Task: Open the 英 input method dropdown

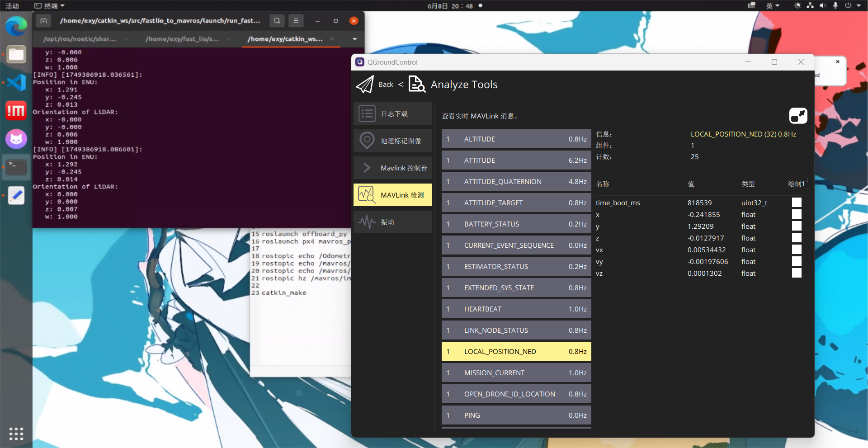Action: point(773,6)
